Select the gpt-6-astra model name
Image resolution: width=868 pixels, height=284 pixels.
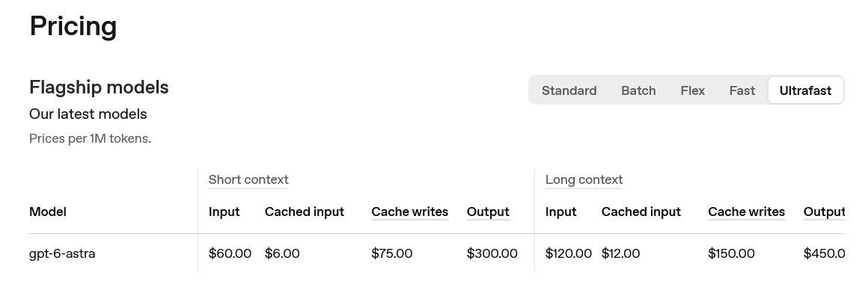point(62,253)
